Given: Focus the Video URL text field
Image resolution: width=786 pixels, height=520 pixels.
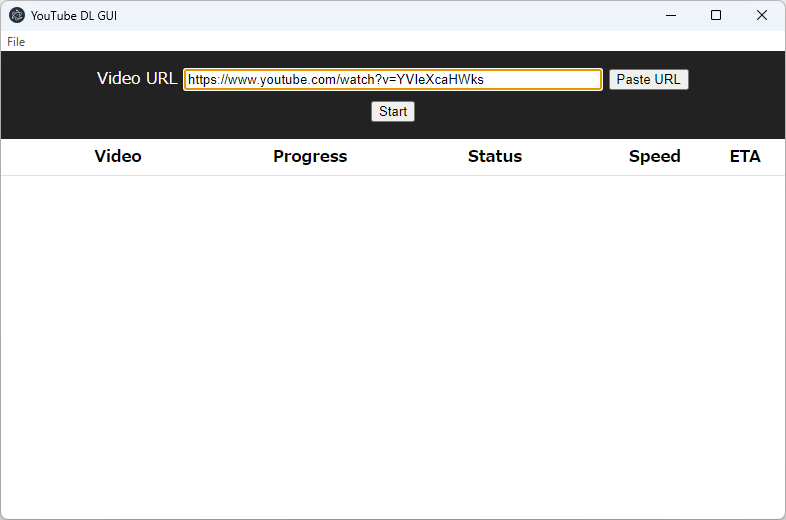Looking at the screenshot, I should 393,80.
